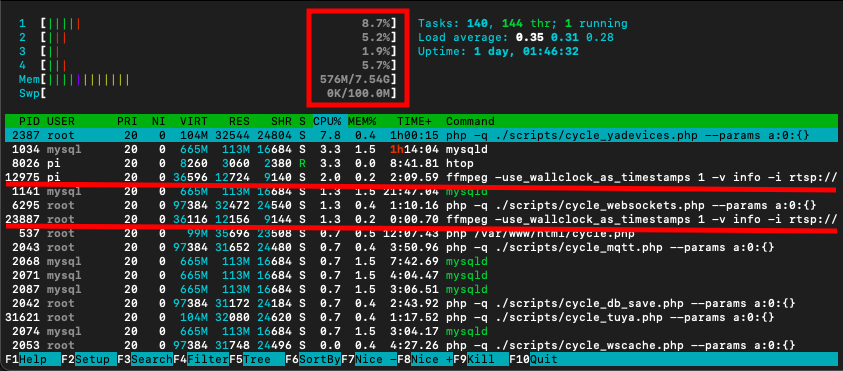Viewport: 843px width, 371px height.
Task: Select mysqld thread with PID 2068
Action: tap(422, 261)
